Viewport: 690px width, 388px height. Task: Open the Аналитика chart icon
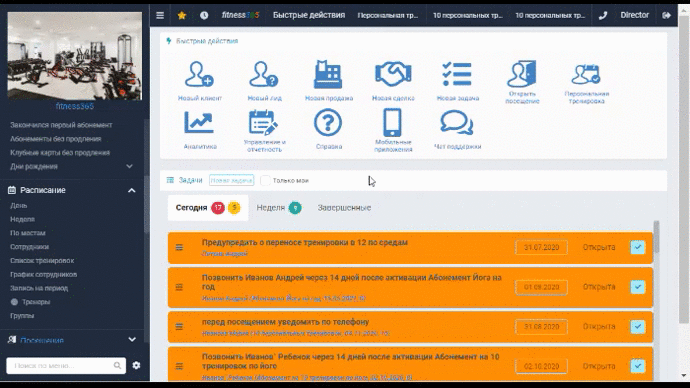tap(199, 122)
